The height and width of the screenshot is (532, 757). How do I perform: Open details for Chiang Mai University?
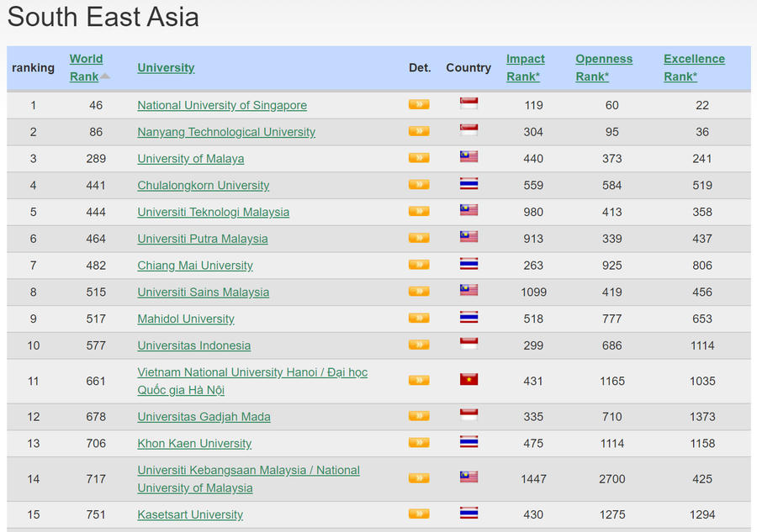coord(418,265)
